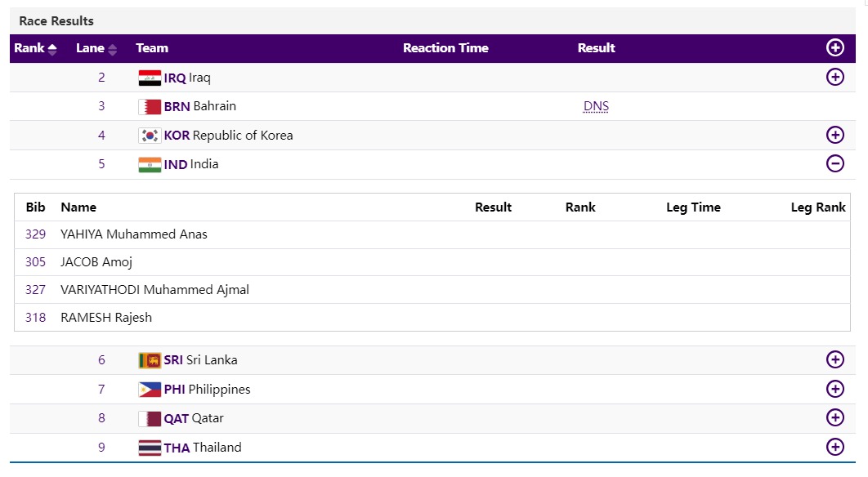Sort results by Rank column
The image size is (868, 477).
point(35,48)
